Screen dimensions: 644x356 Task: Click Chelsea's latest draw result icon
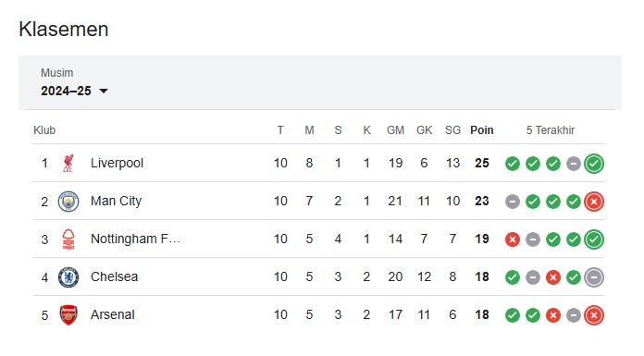coord(594,277)
